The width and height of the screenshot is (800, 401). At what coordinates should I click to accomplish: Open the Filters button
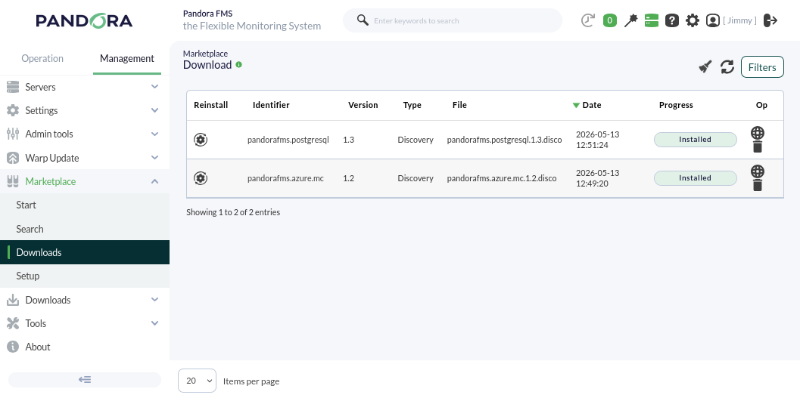(x=762, y=67)
